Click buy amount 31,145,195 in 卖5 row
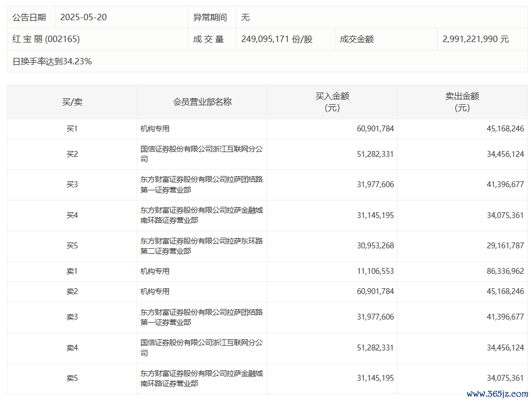The height and width of the screenshot is (402, 532). point(375,378)
